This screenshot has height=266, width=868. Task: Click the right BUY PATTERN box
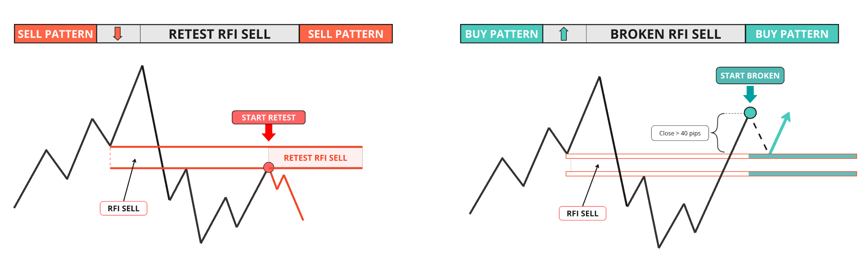click(792, 34)
